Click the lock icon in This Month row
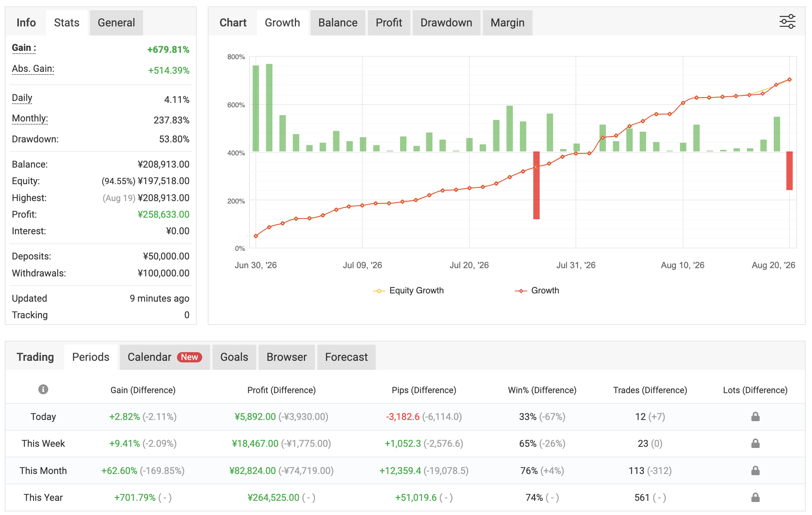The image size is (812, 515). (x=755, y=470)
